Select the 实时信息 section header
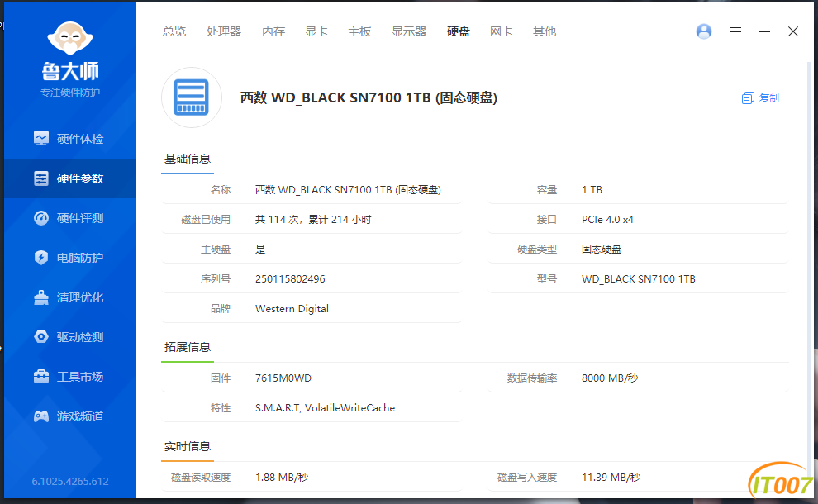Image resolution: width=818 pixels, height=504 pixels. click(x=188, y=447)
